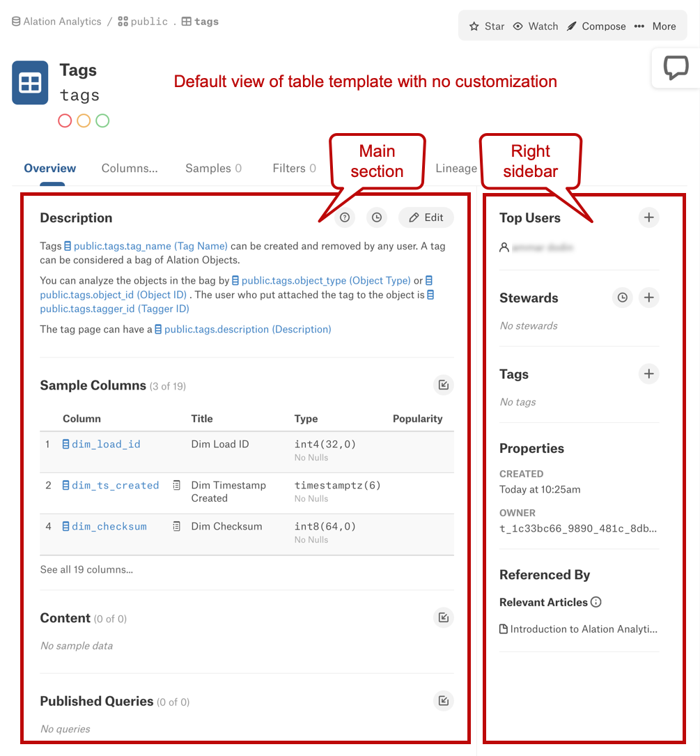Screen dimensions: 700x756
Task: Click the blue table icon beside Tags
Action: point(30,82)
